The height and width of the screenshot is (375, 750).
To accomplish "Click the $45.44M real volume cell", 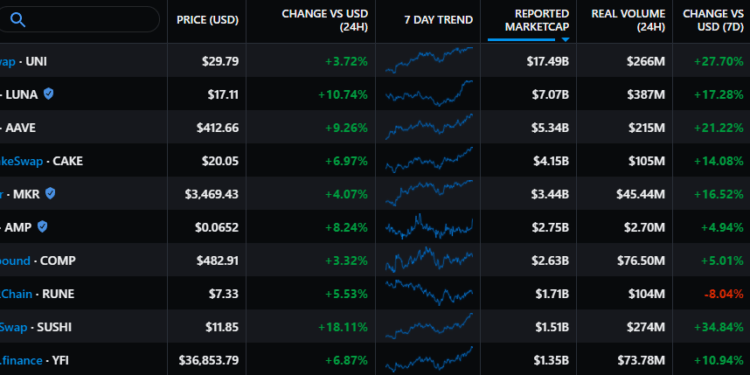I will coord(640,194).
